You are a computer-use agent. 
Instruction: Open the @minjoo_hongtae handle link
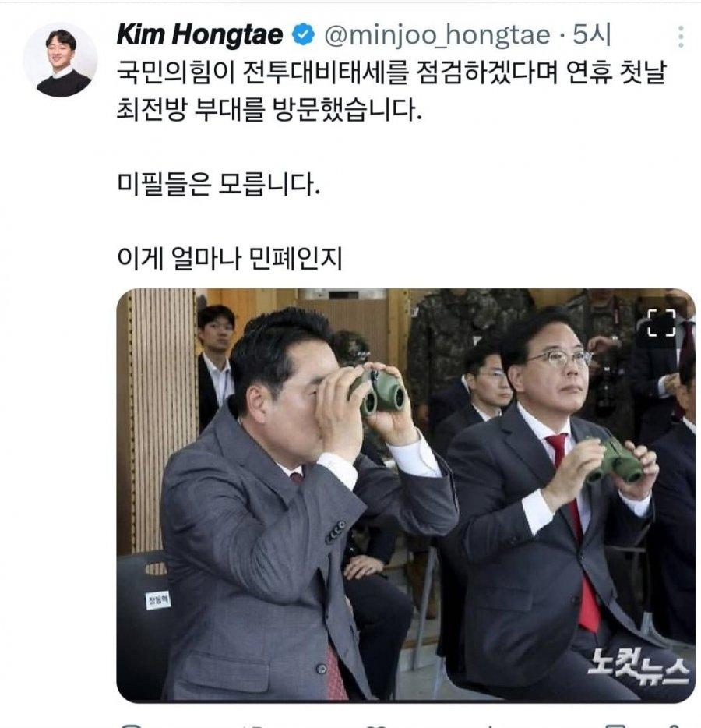437,35
